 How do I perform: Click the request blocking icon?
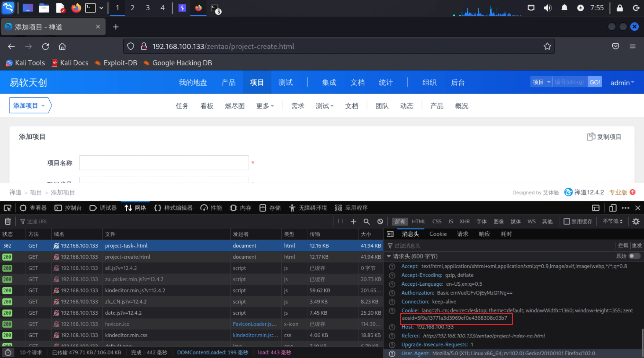(x=380, y=221)
